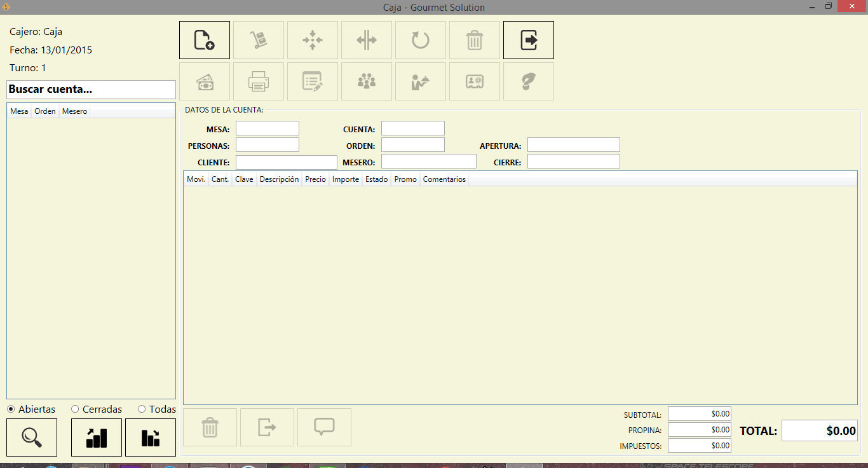The width and height of the screenshot is (868, 468).
Task: Click the Mesero column header in account list
Action: click(74, 111)
